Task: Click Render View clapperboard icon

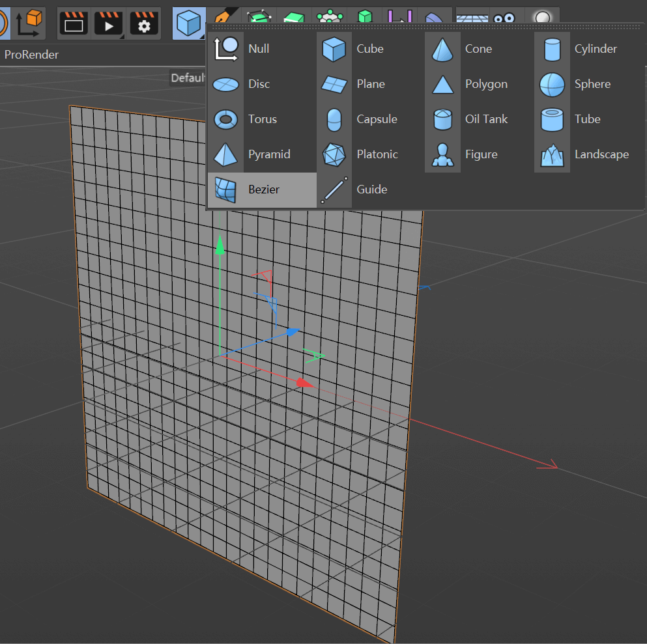Action: click(x=74, y=23)
